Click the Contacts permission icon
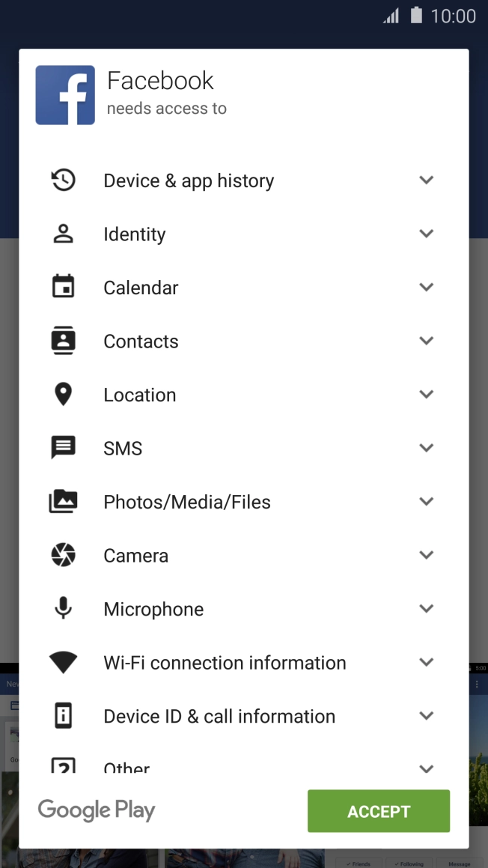 (x=64, y=340)
